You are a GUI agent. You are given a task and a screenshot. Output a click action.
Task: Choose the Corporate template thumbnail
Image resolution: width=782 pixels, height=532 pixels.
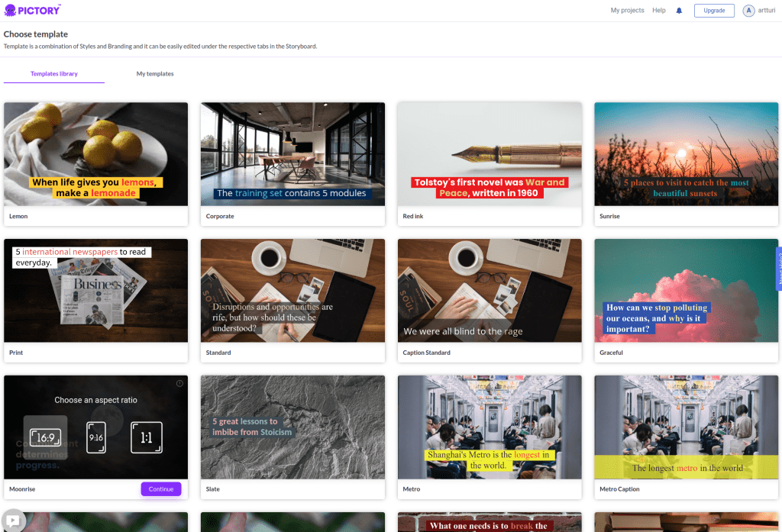tap(292, 154)
